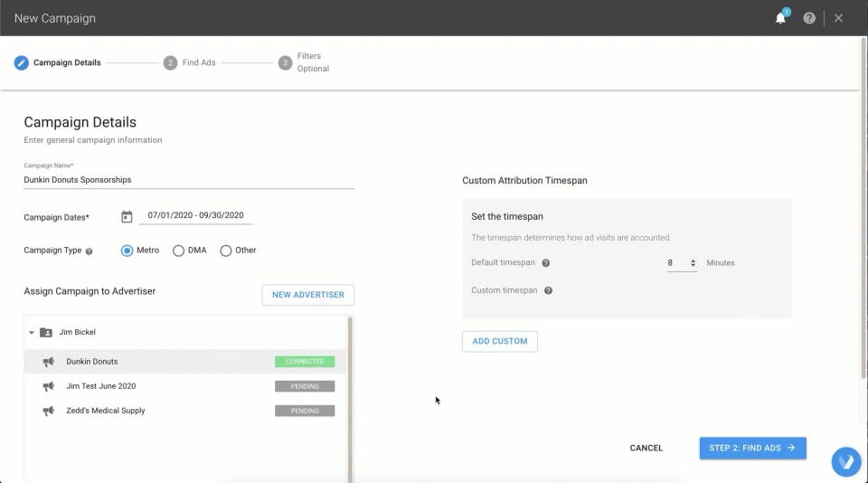Click the advertiser list scrollbar
Image resolution: width=868 pixels, height=483 pixels.
click(350, 399)
